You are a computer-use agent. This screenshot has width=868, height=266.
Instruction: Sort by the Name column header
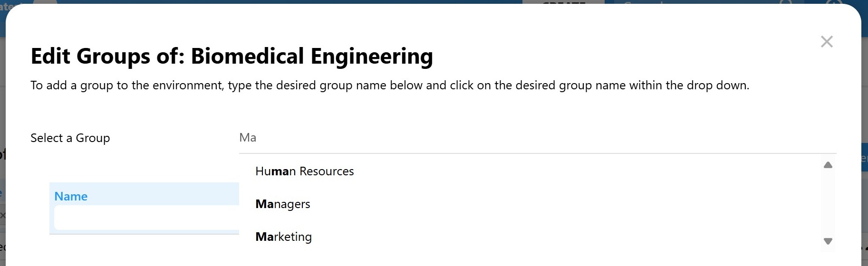pos(71,196)
